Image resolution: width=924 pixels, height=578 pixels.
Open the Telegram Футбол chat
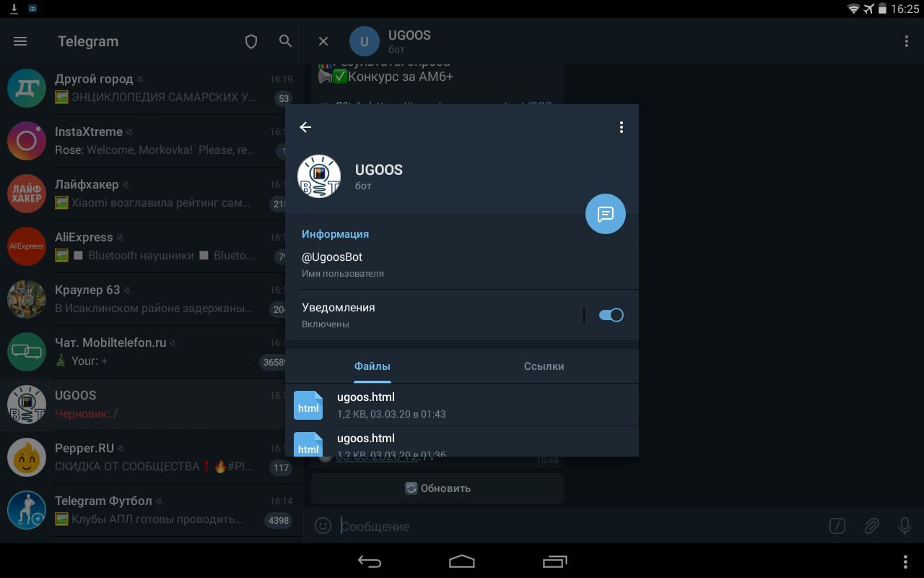click(x=152, y=510)
